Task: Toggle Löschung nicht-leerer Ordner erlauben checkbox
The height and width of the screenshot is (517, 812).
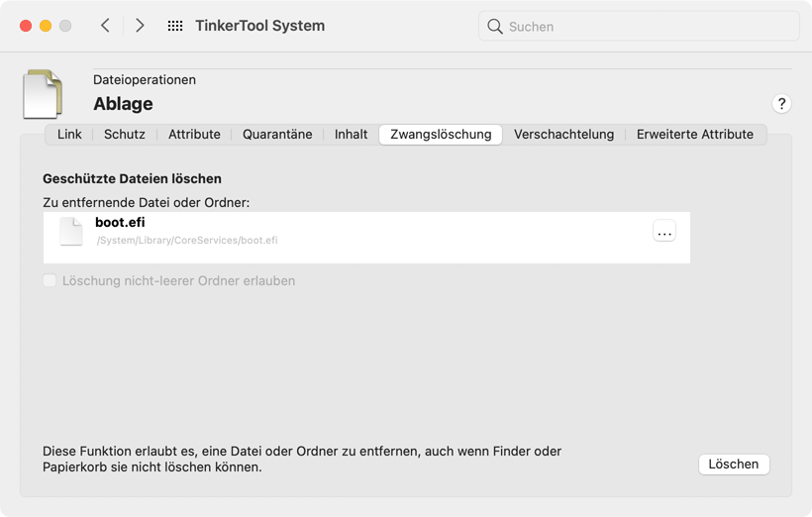Action: click(50, 280)
